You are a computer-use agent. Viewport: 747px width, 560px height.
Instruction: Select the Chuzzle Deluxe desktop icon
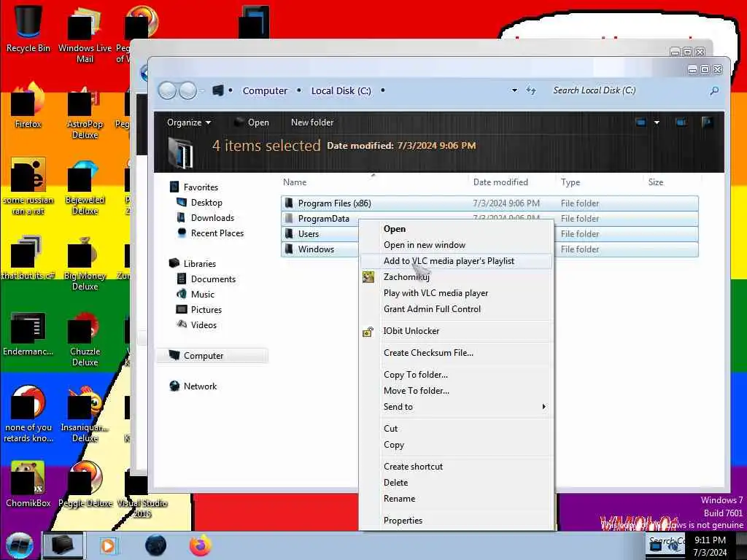pyautogui.click(x=85, y=339)
